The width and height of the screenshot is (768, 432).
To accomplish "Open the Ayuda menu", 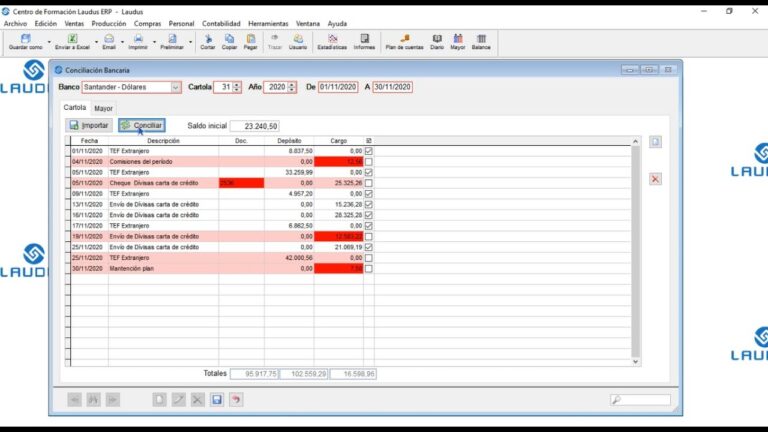I will point(337,24).
